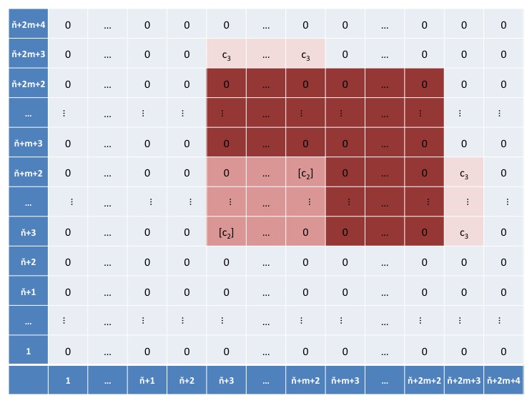Click c3 cell in row ň+3, column ň+2m+3
The width and height of the screenshot is (532, 403).
pos(464,232)
